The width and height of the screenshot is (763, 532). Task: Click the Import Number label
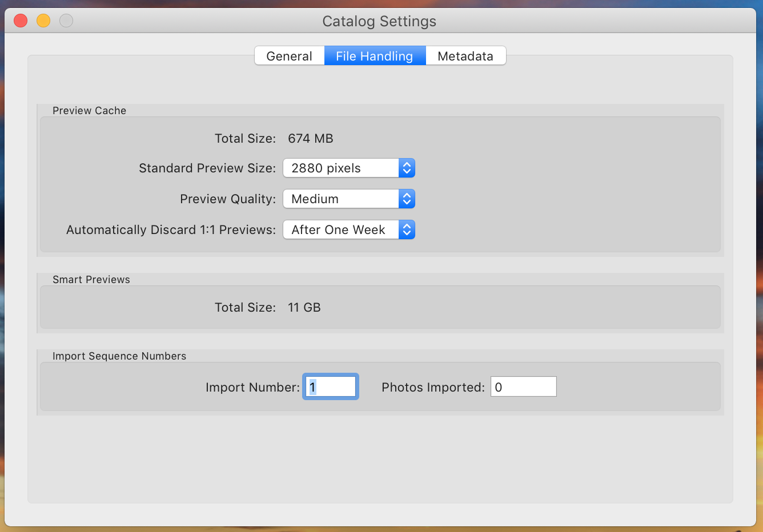(x=252, y=388)
